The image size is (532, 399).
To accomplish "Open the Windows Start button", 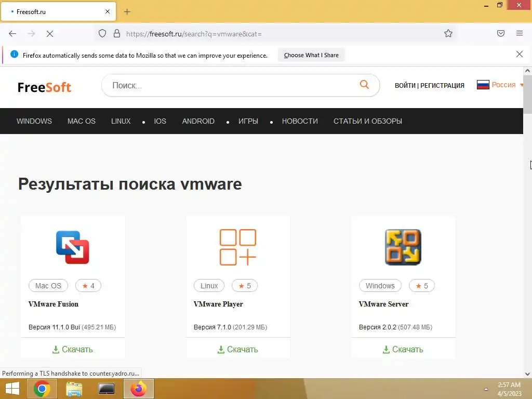I will 12,389.
